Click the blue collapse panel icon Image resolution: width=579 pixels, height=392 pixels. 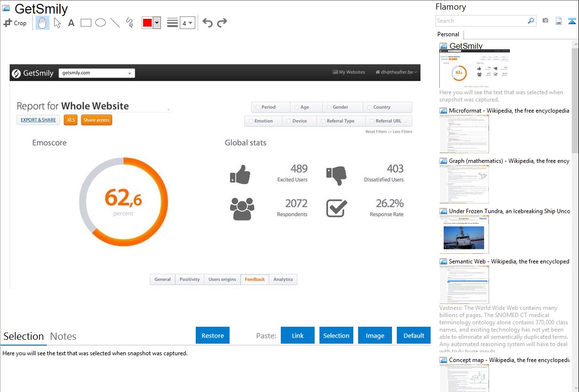[x=572, y=21]
